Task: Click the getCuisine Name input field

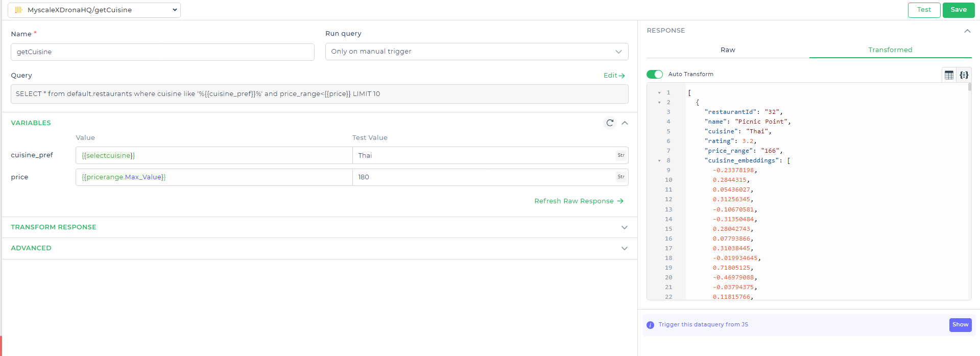Action: [x=162, y=52]
